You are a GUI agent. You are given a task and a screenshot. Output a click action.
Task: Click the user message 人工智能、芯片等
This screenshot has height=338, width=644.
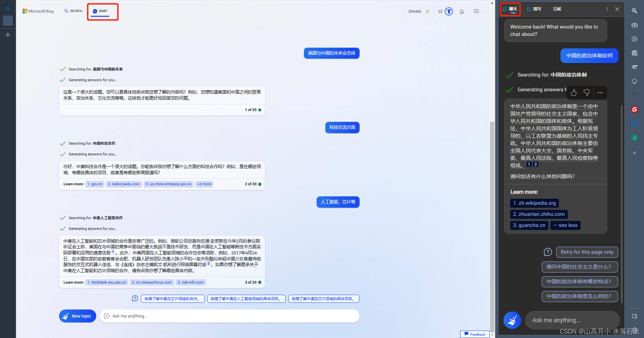pyautogui.click(x=338, y=202)
